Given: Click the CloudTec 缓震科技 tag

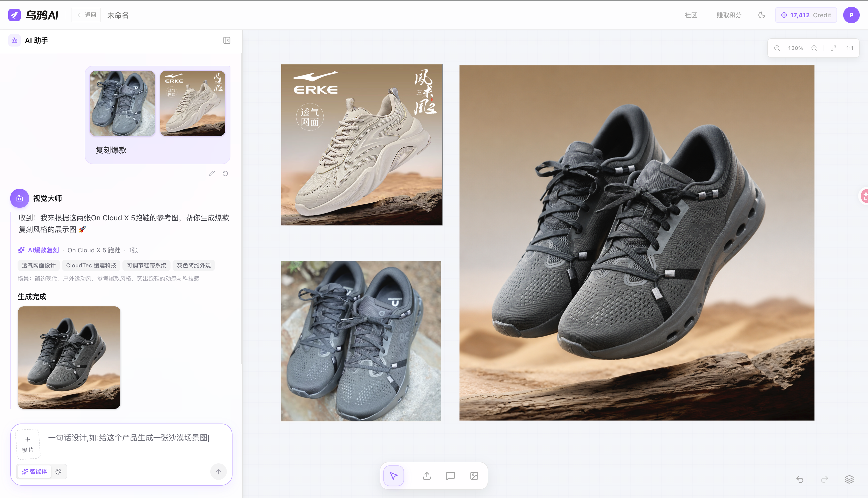Looking at the screenshot, I should (91, 265).
